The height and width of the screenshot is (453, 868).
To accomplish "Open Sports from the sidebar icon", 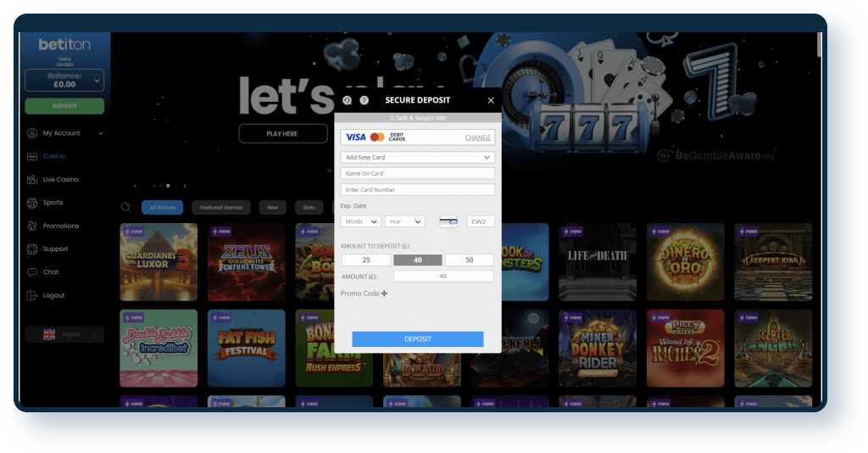I will [x=32, y=203].
